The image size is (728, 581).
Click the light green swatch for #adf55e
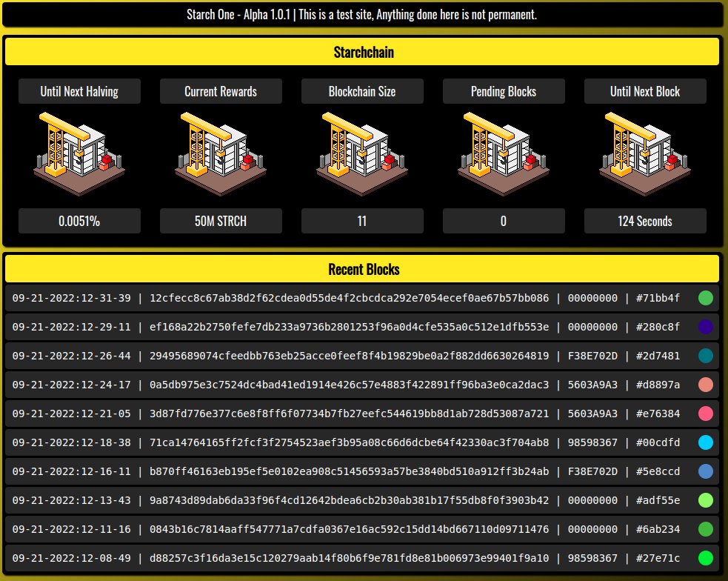coord(706,500)
